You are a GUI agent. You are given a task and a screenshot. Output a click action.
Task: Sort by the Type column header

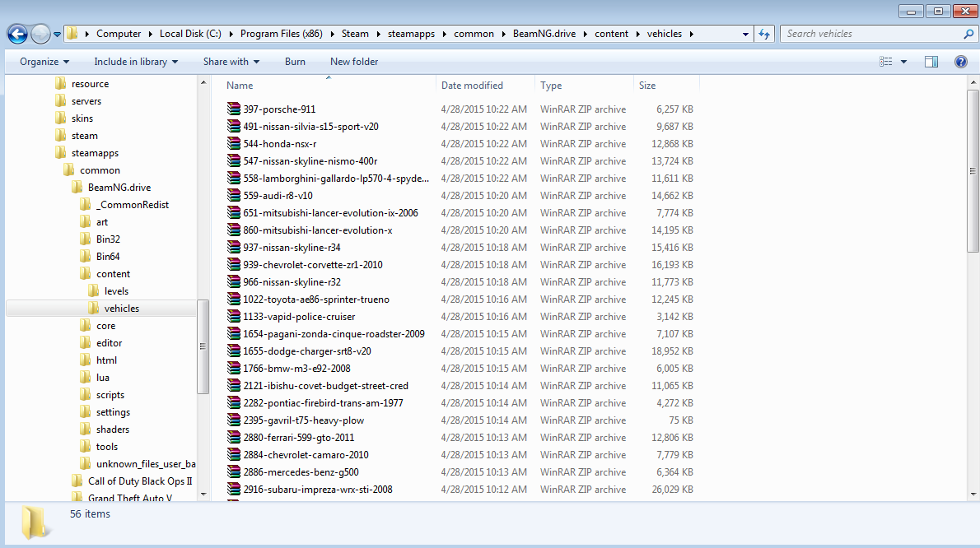click(x=551, y=86)
